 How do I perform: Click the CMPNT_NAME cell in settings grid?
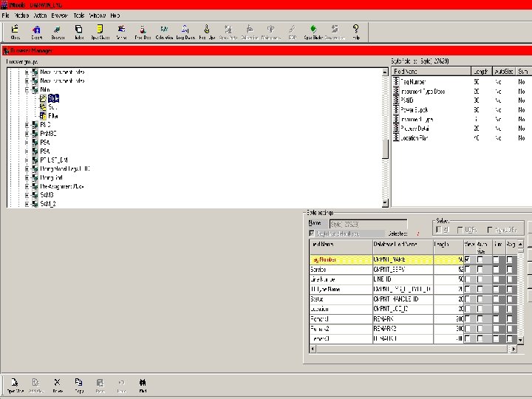[403, 259]
